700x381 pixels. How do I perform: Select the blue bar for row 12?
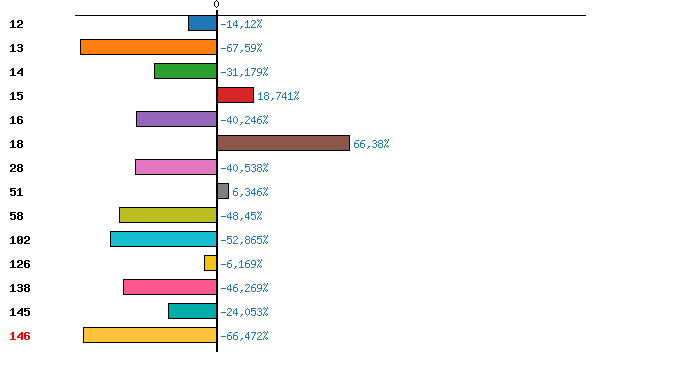[x=203, y=23]
